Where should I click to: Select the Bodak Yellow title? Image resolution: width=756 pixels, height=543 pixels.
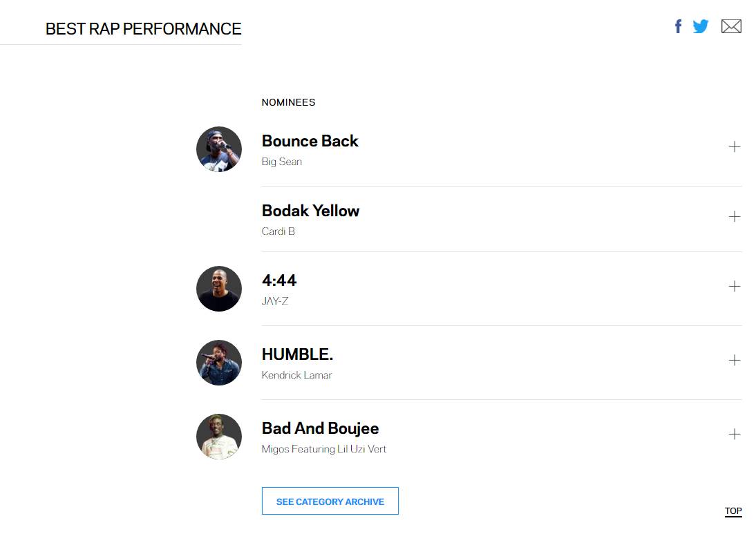point(310,211)
